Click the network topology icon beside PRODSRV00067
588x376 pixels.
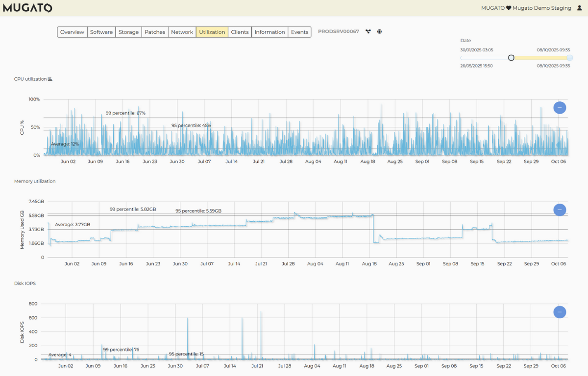368,32
